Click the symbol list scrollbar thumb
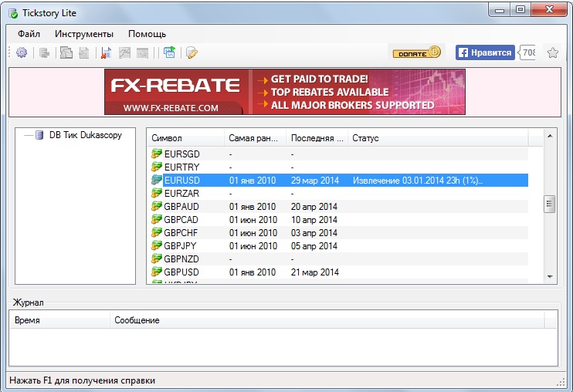Image resolution: width=573 pixels, height=392 pixels. tap(549, 204)
